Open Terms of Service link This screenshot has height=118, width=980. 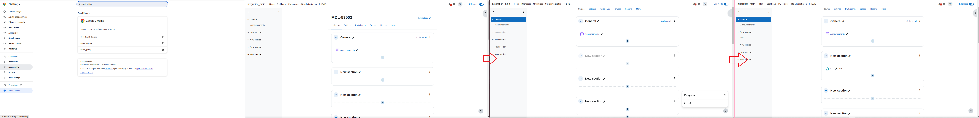point(87,73)
